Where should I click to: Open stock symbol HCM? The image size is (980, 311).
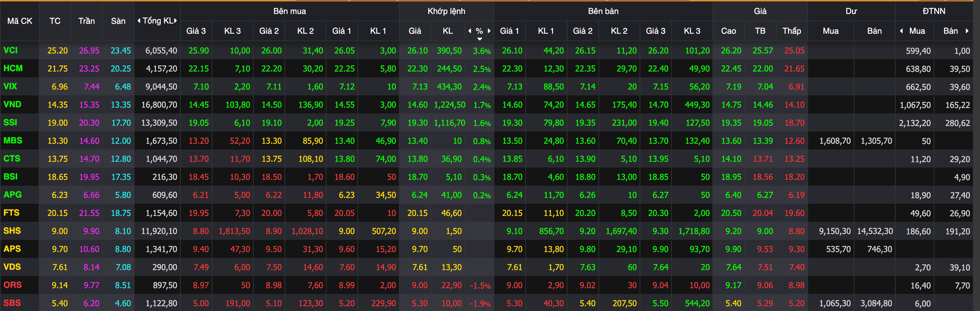pyautogui.click(x=13, y=68)
